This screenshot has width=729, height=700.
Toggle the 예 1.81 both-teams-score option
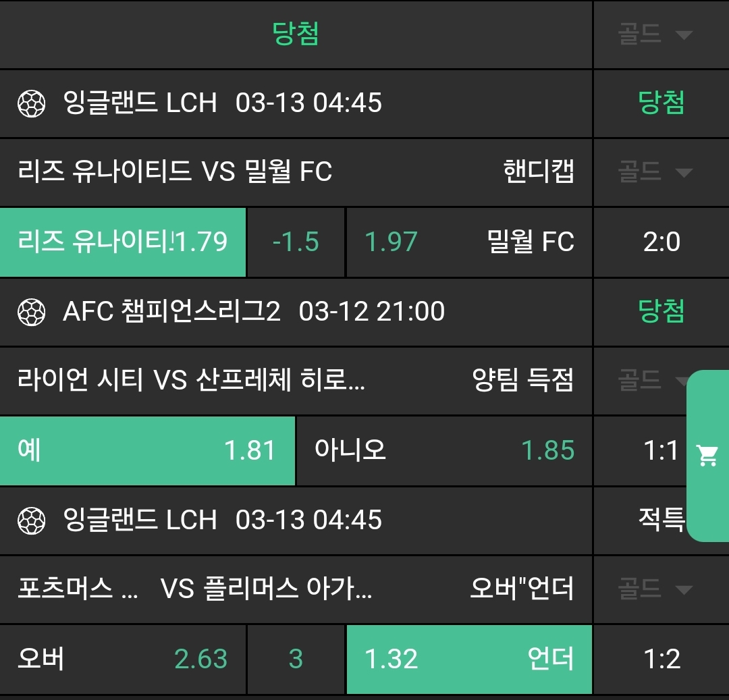147,450
